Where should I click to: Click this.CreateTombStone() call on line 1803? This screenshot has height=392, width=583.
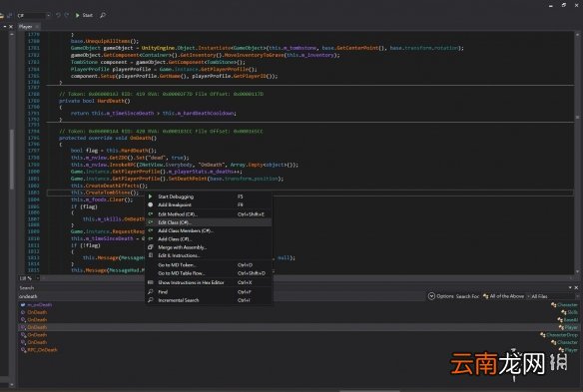click(x=105, y=193)
